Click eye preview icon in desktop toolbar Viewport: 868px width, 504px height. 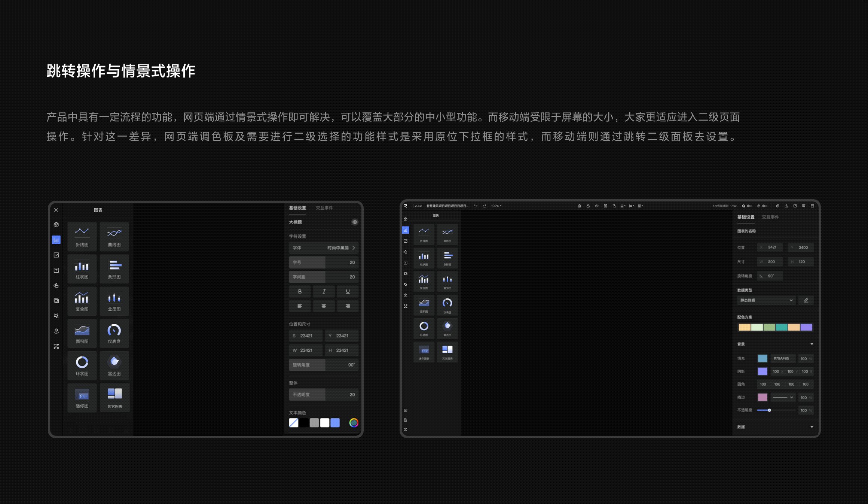point(597,206)
